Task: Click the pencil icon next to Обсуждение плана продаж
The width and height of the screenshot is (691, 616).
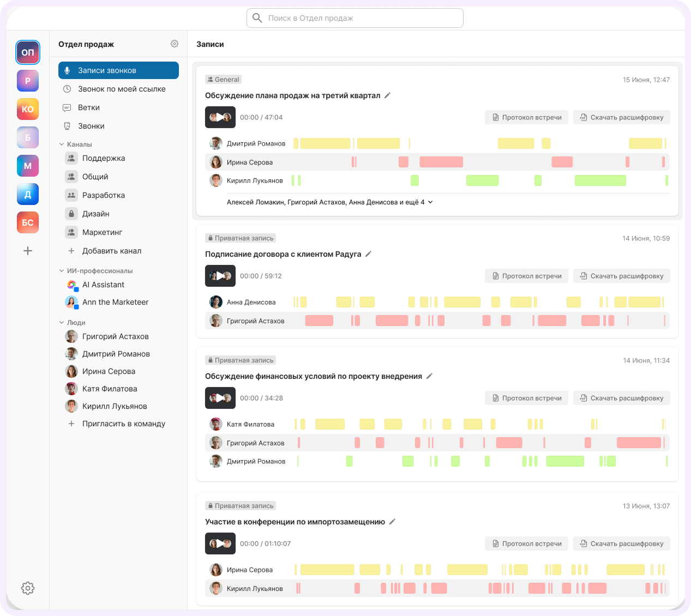Action: click(387, 95)
